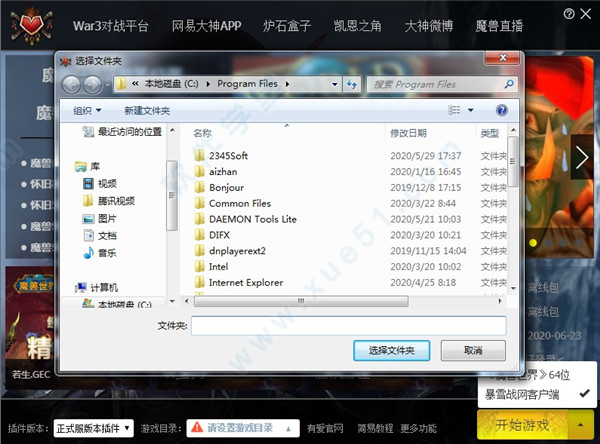This screenshot has height=444, width=600.
Task: Select the dnplayerext2 folder icon
Action: tap(199, 251)
